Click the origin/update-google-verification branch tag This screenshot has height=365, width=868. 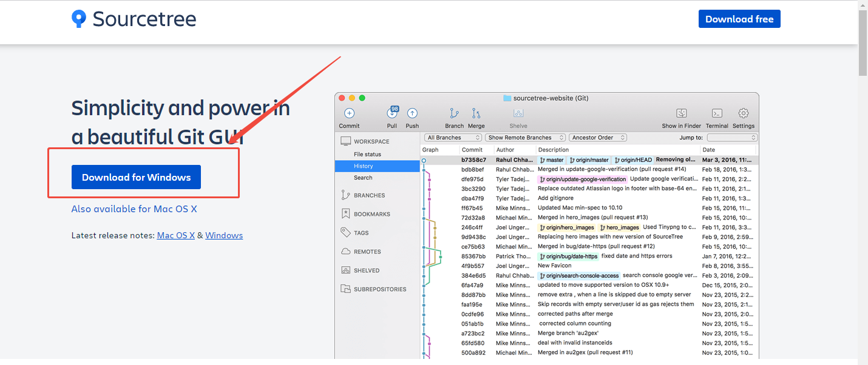pyautogui.click(x=583, y=179)
